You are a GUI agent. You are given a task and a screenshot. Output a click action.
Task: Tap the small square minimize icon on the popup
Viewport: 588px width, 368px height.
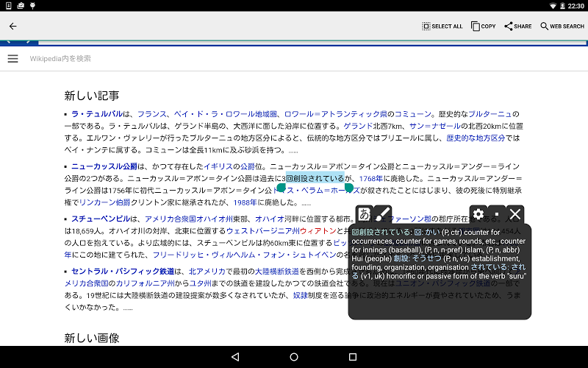(497, 214)
